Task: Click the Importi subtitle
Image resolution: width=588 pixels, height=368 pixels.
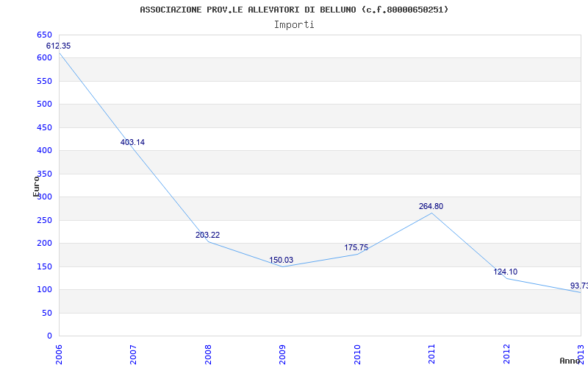Action: (x=294, y=25)
